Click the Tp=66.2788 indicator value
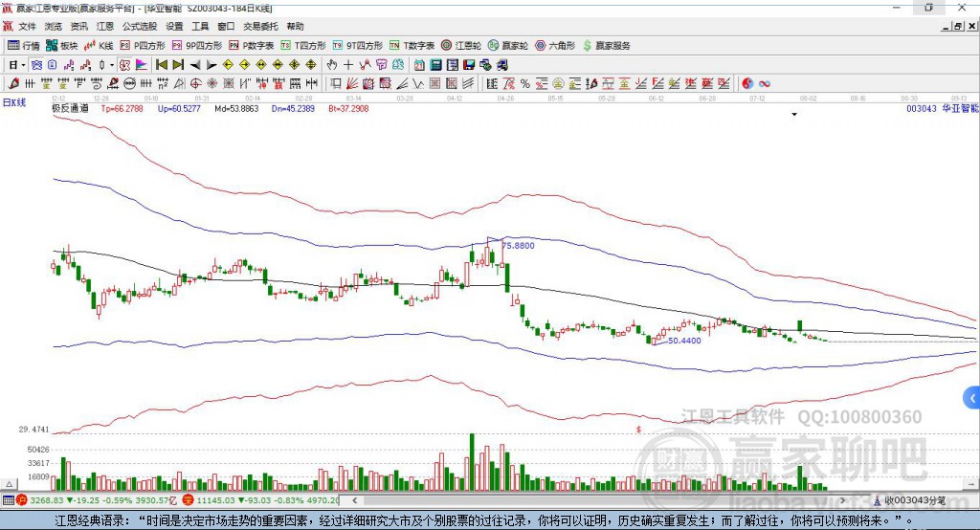Screen dimensions: 980x530 122,108
